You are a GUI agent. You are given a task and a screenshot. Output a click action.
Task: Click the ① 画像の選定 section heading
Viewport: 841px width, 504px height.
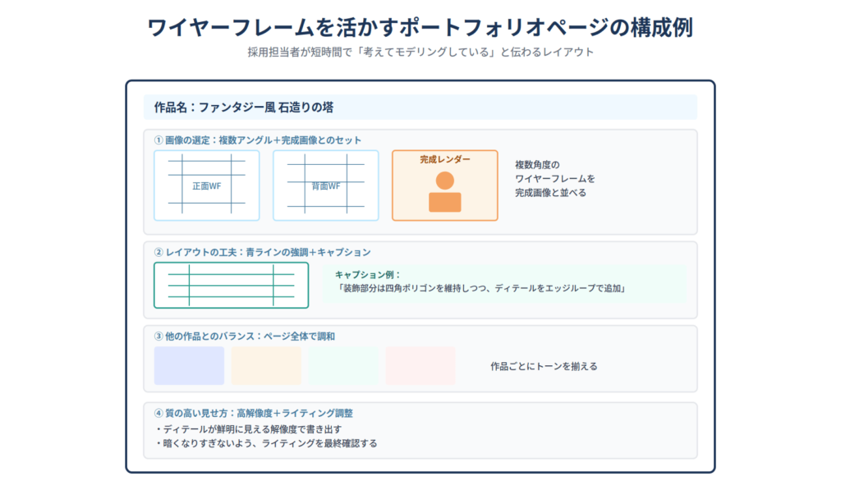pyautogui.click(x=257, y=140)
